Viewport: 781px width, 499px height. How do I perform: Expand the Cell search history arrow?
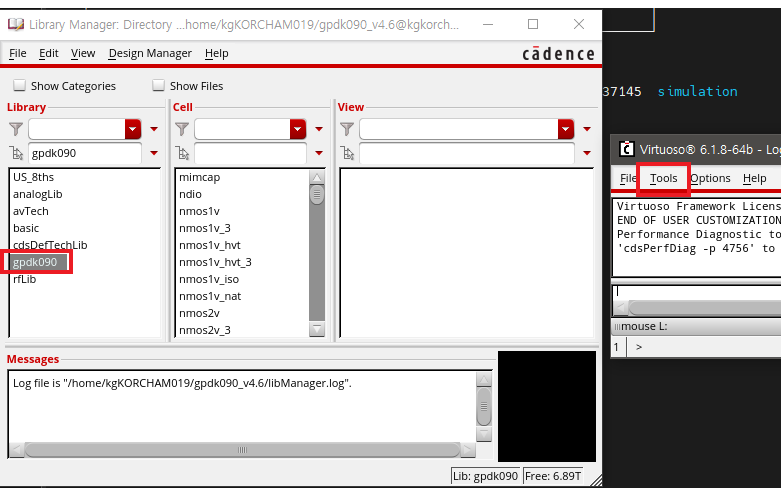pos(319,153)
